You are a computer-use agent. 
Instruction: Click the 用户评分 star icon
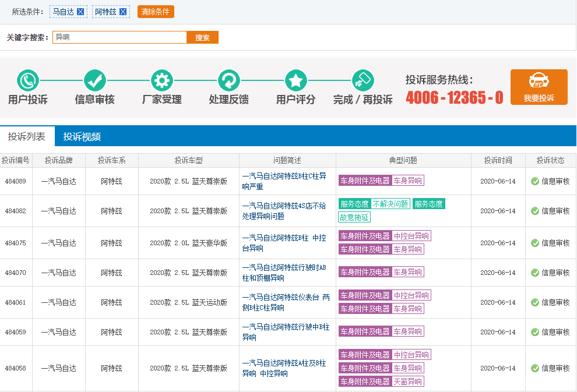pos(296,80)
